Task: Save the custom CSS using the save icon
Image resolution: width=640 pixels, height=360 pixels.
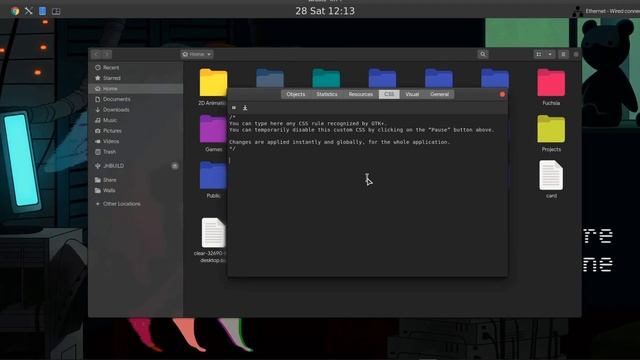Action: [245, 108]
